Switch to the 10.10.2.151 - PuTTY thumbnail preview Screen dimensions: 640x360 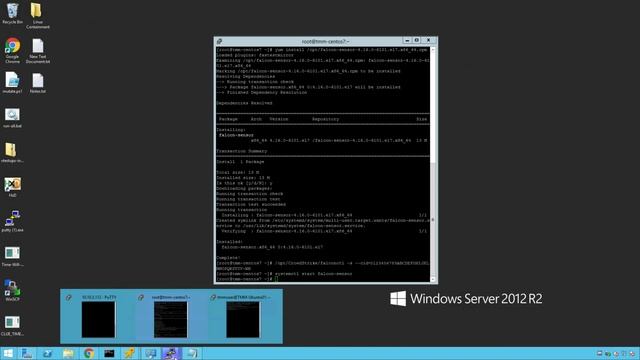point(98,317)
